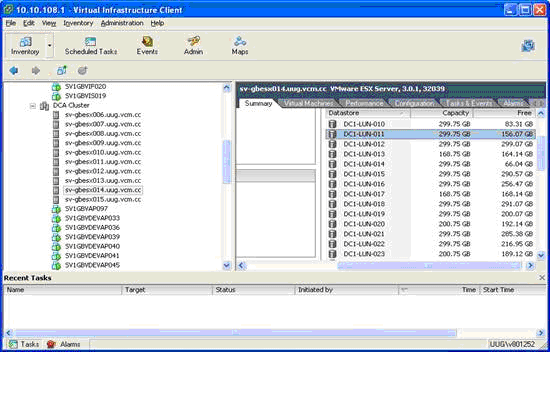550x410 pixels.
Task: Click the sv-gbesx012 host icon
Action: [x=56, y=171]
